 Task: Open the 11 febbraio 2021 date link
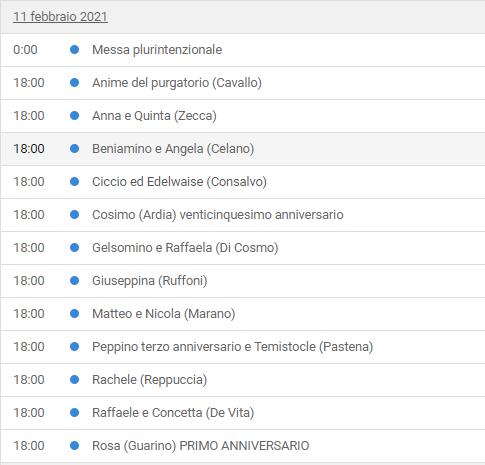pos(60,17)
